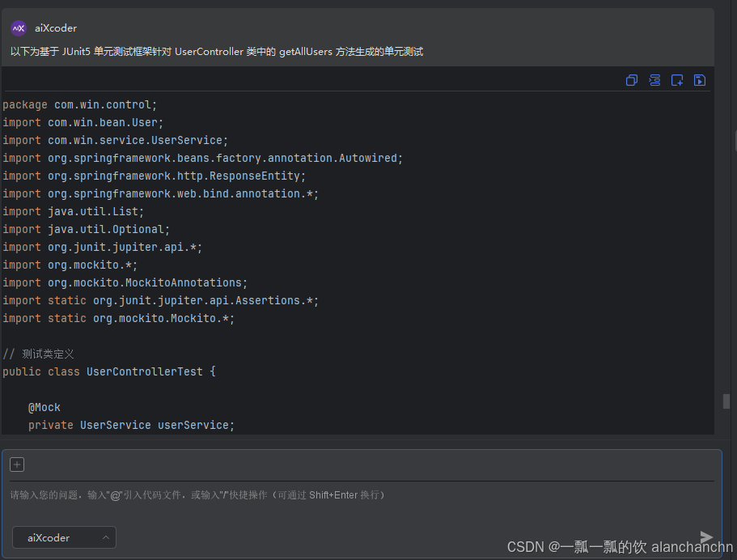Click line 'import org.mockito.*;'
This screenshot has height=560, width=737.
pyautogui.click(x=70, y=265)
